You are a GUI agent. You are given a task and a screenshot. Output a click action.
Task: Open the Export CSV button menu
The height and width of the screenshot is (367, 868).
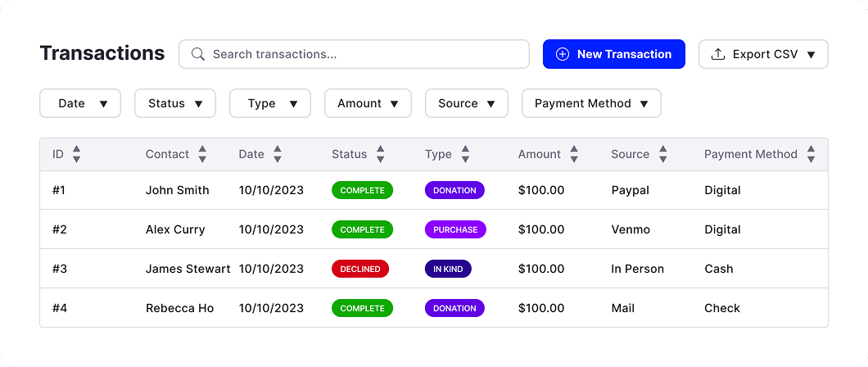pos(763,54)
